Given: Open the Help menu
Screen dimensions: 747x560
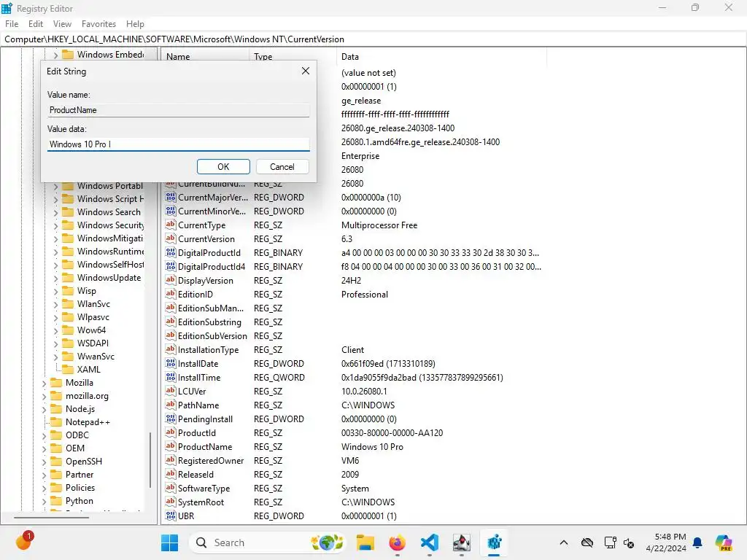Looking at the screenshot, I should click(135, 24).
